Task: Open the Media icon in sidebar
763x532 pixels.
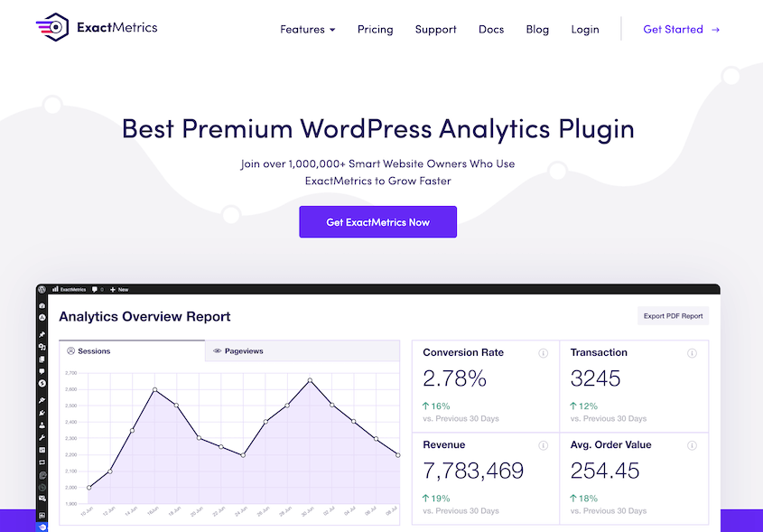Action: 42,347
